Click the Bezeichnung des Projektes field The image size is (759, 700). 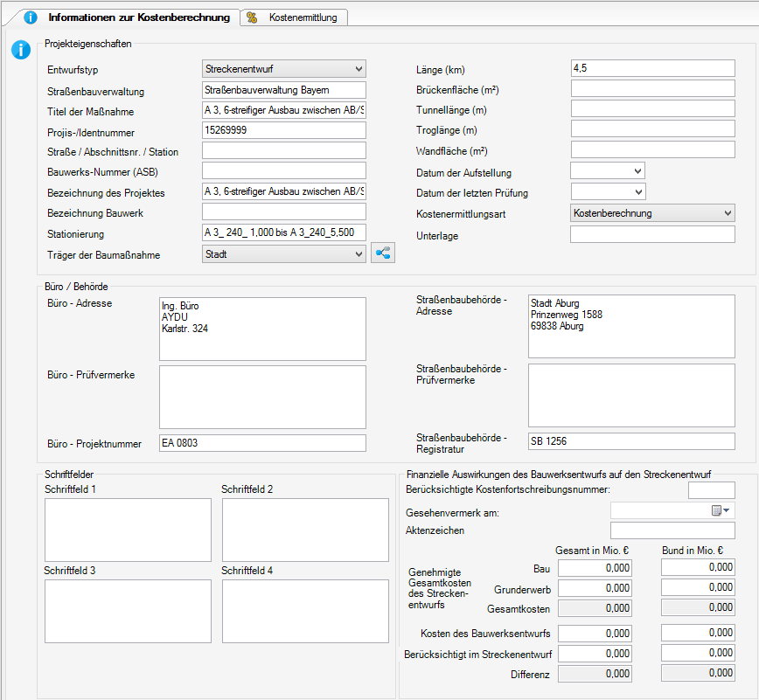pyautogui.click(x=283, y=191)
